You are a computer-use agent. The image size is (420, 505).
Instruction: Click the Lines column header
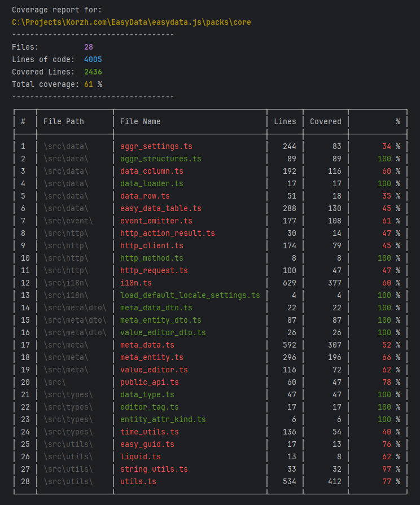[x=285, y=121]
